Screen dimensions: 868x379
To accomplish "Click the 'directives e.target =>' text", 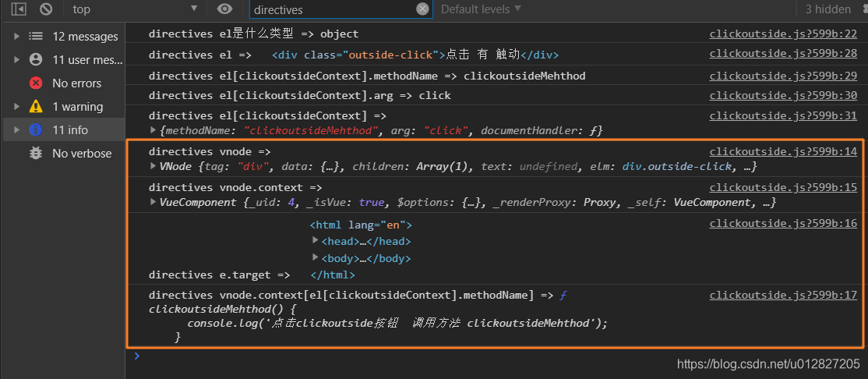I will [x=219, y=275].
